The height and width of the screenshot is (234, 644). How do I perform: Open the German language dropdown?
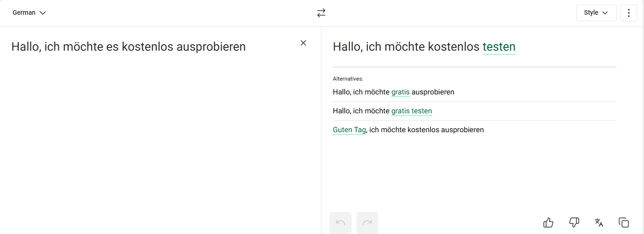[29, 13]
